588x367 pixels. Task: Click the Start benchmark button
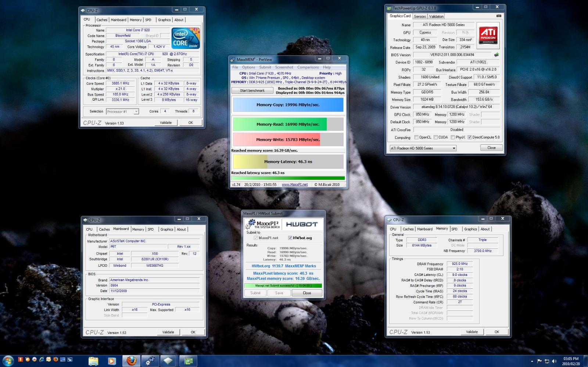coord(252,90)
